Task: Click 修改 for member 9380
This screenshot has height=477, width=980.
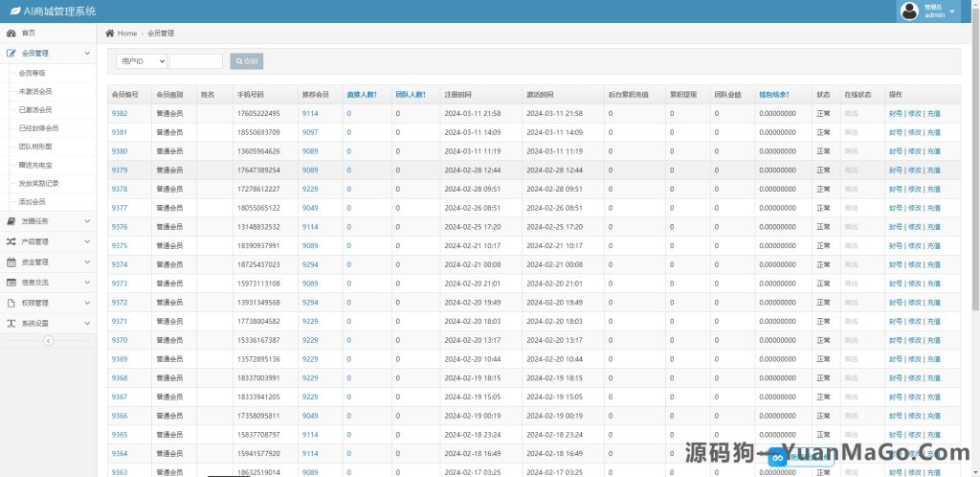Action: [914, 151]
